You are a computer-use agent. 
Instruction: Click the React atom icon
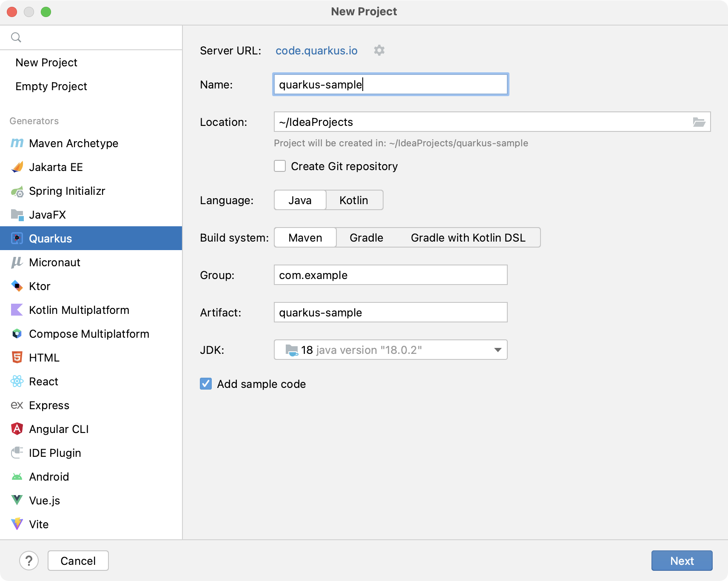click(x=17, y=381)
